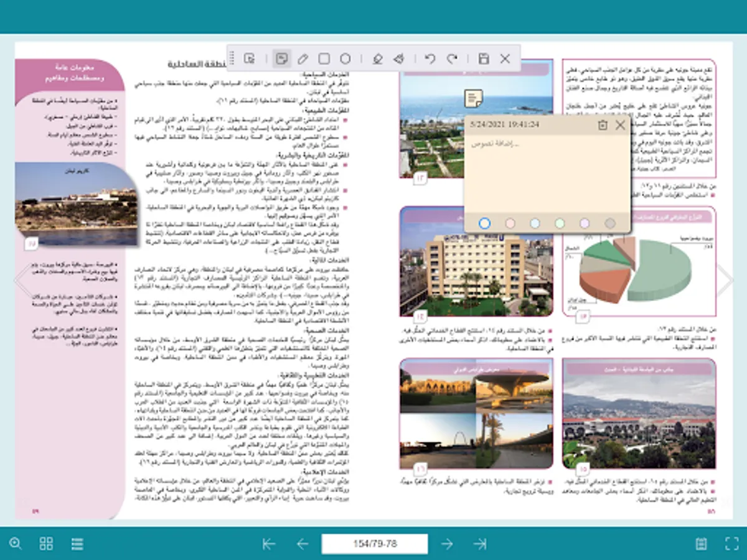
Task: Toggle fullscreen mode
Action: [x=731, y=544]
